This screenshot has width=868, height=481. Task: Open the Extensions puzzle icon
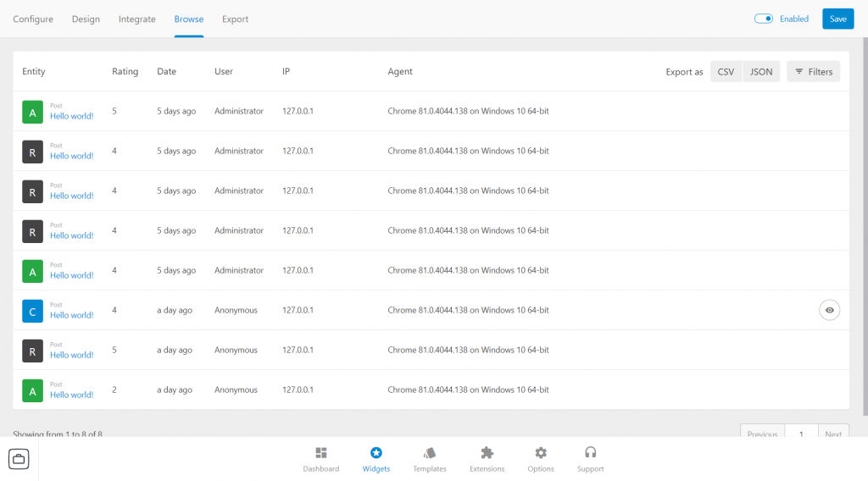[487, 453]
